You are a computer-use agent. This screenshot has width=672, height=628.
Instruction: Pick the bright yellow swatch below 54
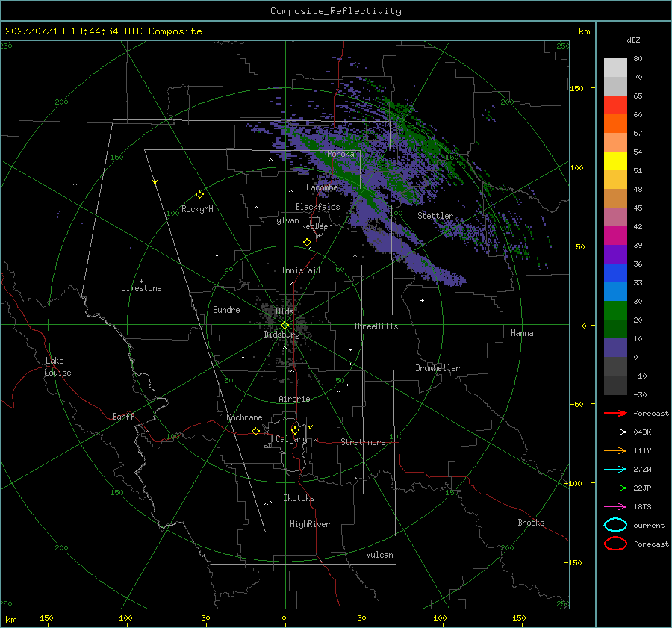pyautogui.click(x=615, y=161)
